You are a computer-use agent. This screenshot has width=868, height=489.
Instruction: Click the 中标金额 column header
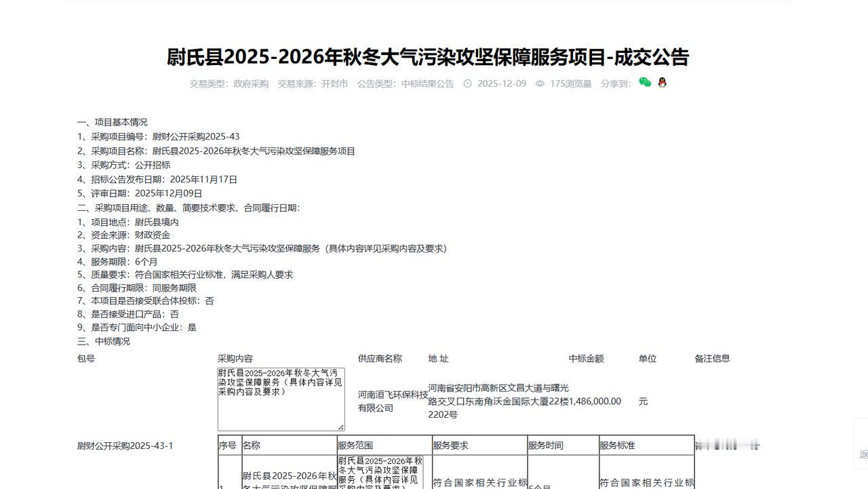click(x=586, y=359)
